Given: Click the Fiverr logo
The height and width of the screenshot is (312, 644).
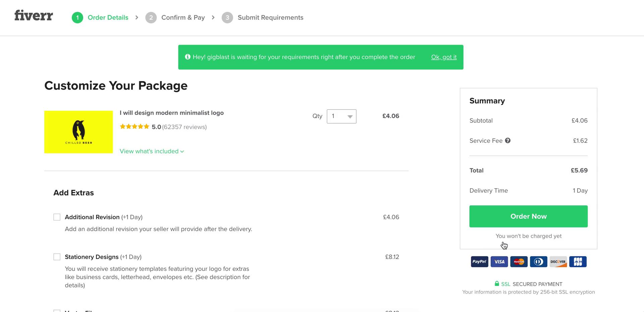Looking at the screenshot, I should click(x=34, y=15).
